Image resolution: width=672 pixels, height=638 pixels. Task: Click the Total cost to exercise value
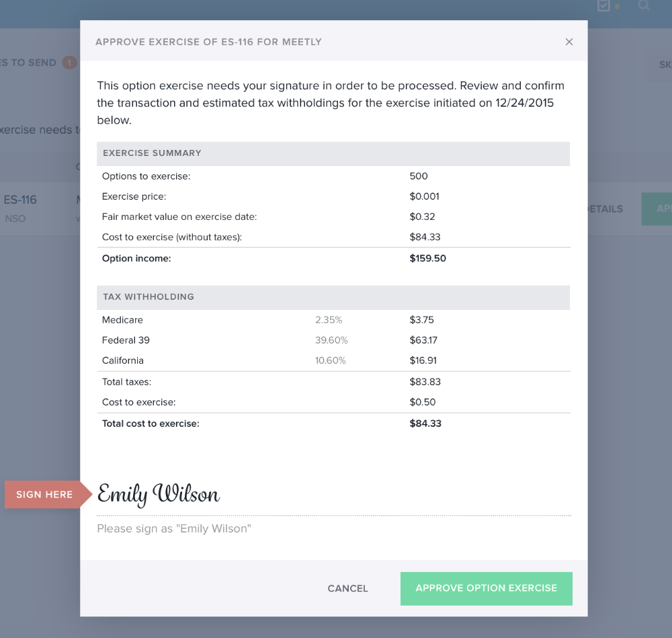click(x=425, y=424)
